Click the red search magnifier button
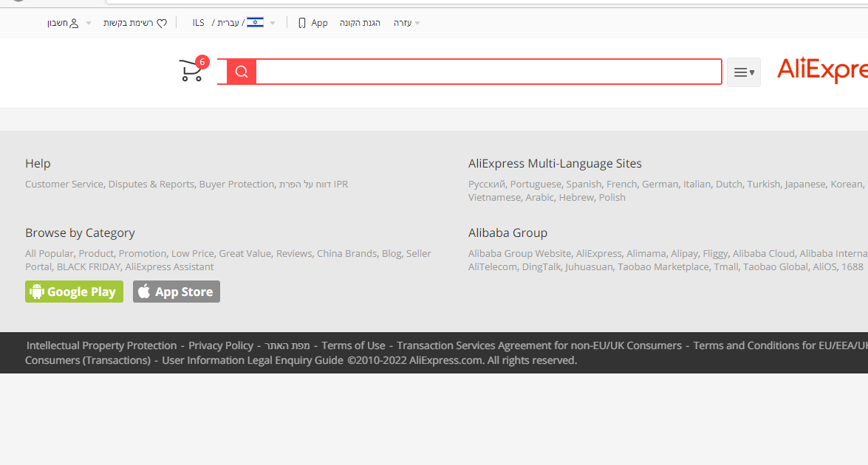The height and width of the screenshot is (465, 868). (x=242, y=72)
